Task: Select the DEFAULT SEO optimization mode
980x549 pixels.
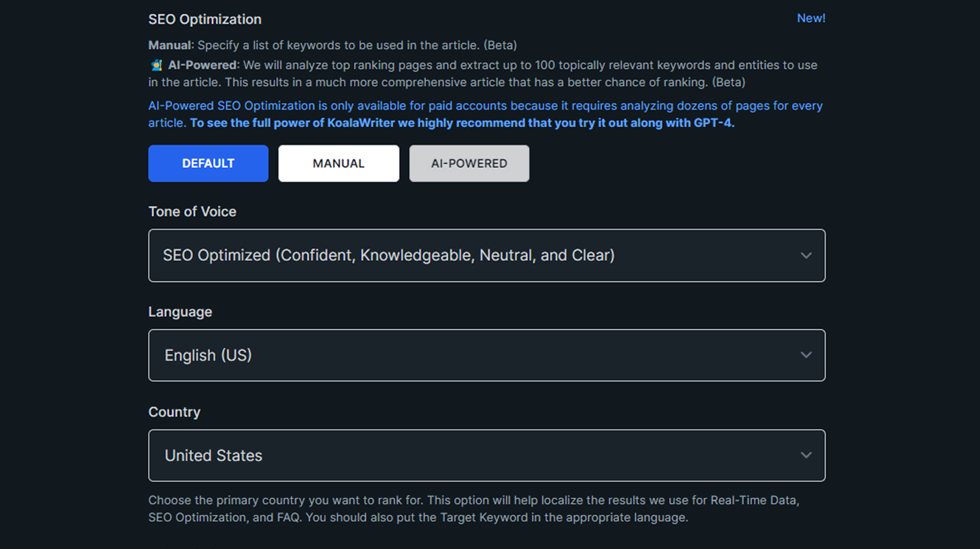Action: click(208, 163)
